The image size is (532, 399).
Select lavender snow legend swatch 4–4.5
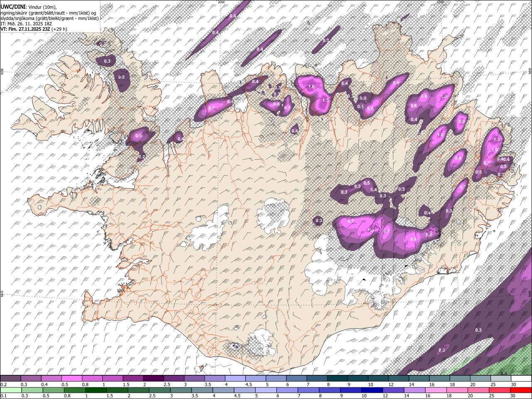(235, 378)
